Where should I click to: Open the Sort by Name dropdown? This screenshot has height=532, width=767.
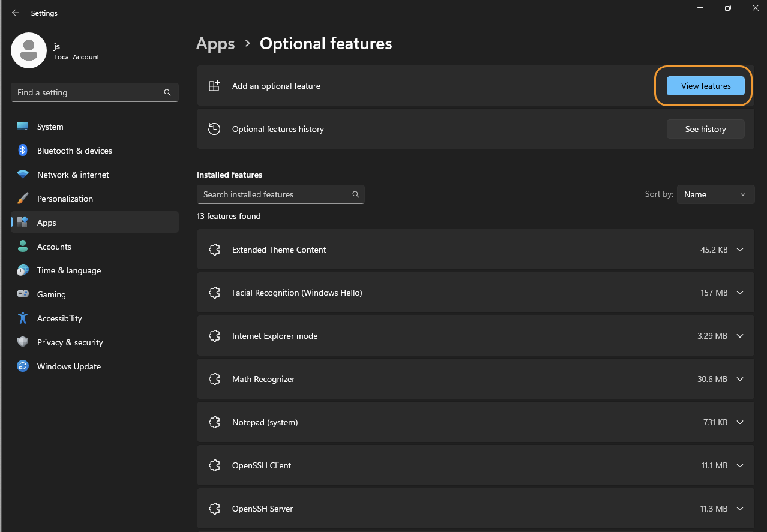tap(715, 194)
